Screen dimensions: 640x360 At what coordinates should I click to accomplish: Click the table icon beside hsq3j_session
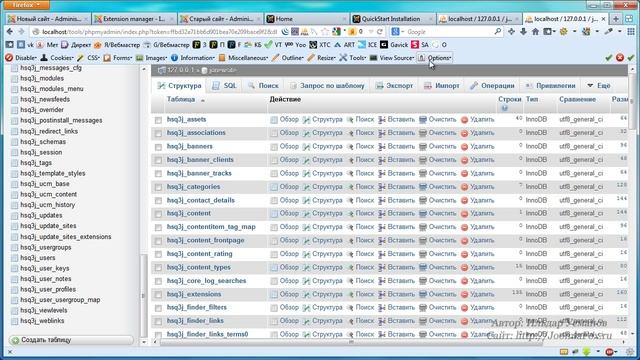[x=15, y=153]
